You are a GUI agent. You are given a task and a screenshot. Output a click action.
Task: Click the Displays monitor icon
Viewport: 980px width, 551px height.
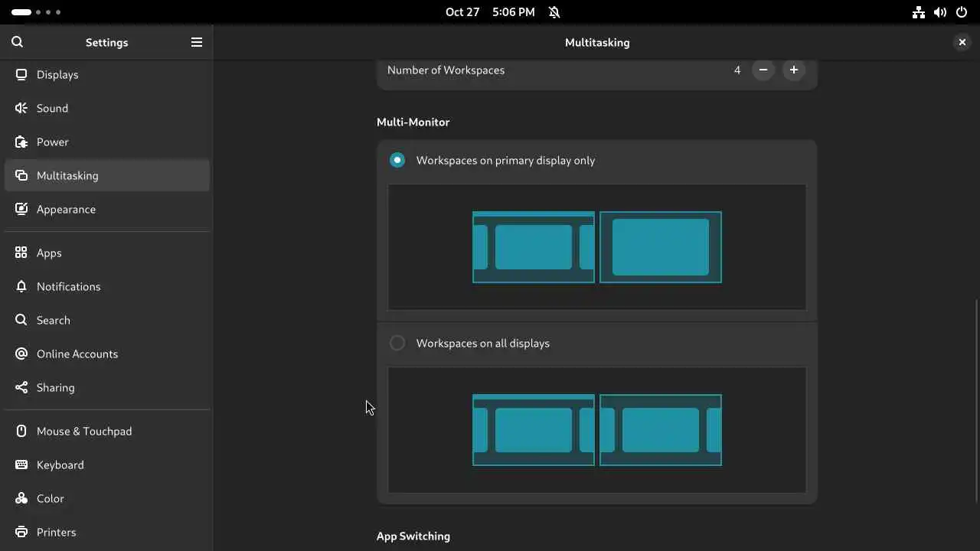coord(21,74)
